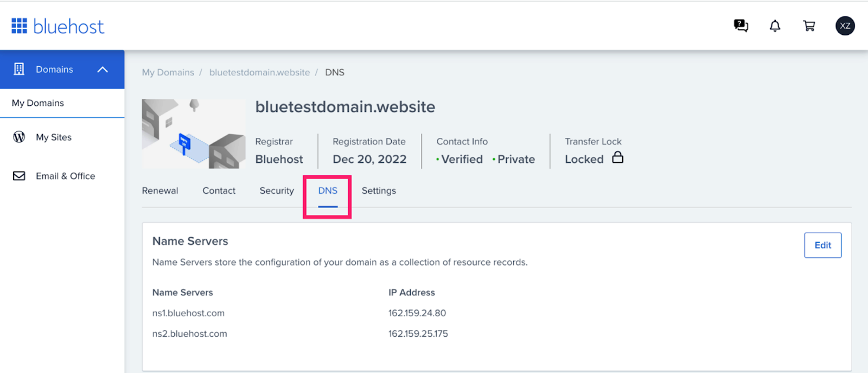Image resolution: width=868 pixels, height=373 pixels.
Task: Open bluetestdomain.website breadcrumb link
Action: click(260, 72)
